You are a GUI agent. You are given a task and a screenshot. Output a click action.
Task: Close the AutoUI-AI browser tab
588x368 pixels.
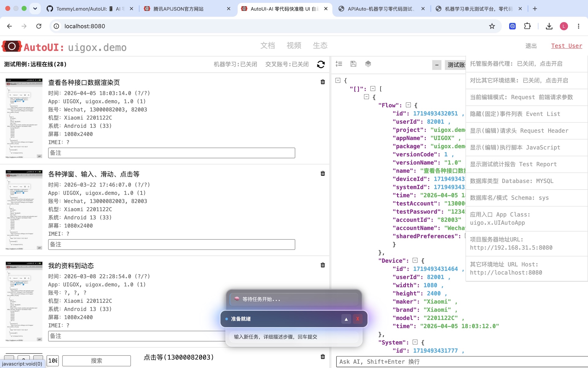pyautogui.click(x=326, y=9)
